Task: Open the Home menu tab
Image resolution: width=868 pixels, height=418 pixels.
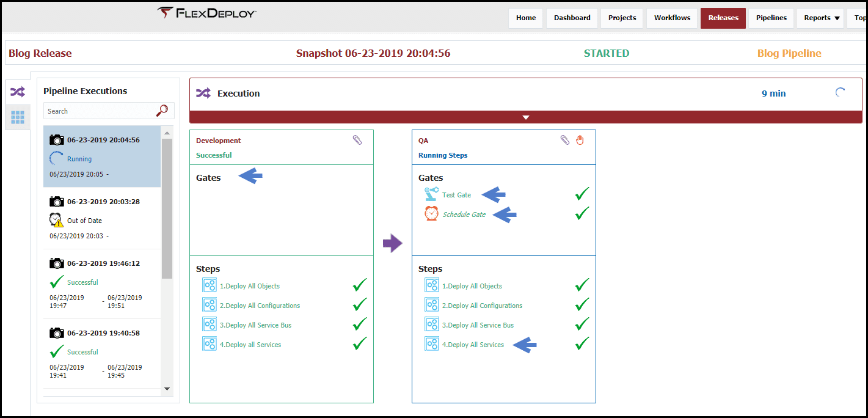Action: tap(526, 18)
